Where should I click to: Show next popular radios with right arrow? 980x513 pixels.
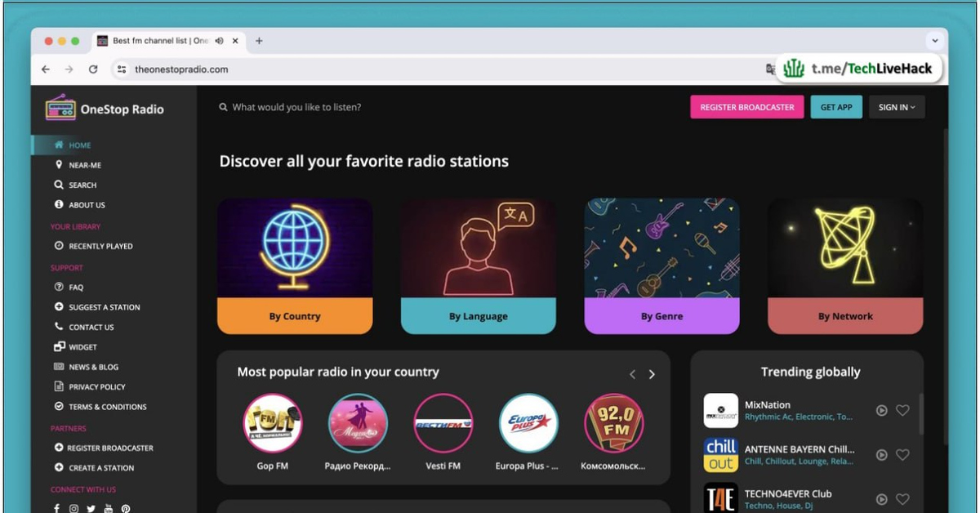(652, 374)
